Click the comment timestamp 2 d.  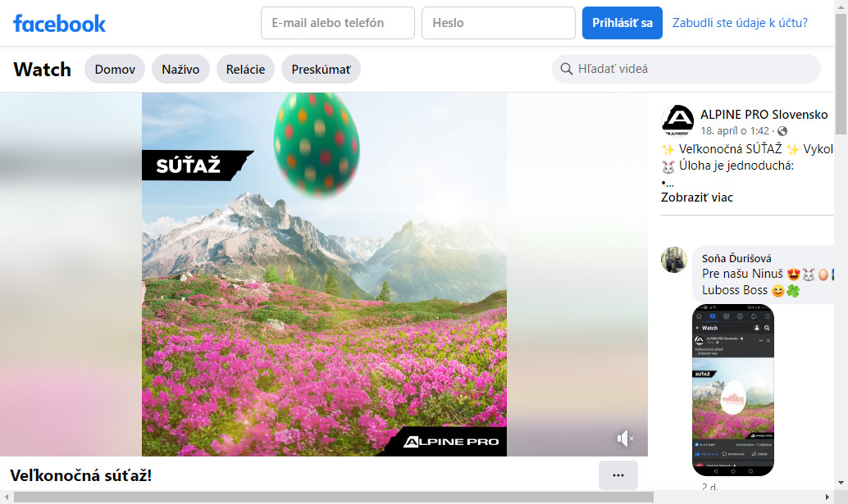pos(710,488)
